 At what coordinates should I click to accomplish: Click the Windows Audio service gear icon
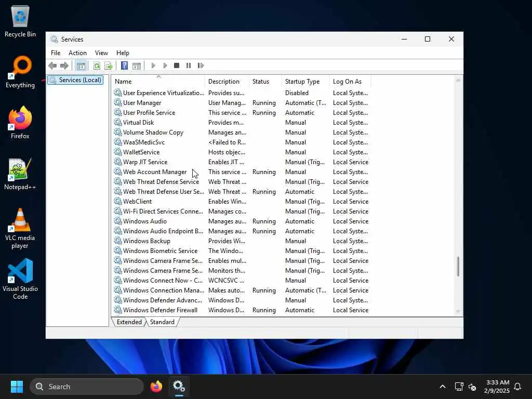tap(118, 221)
